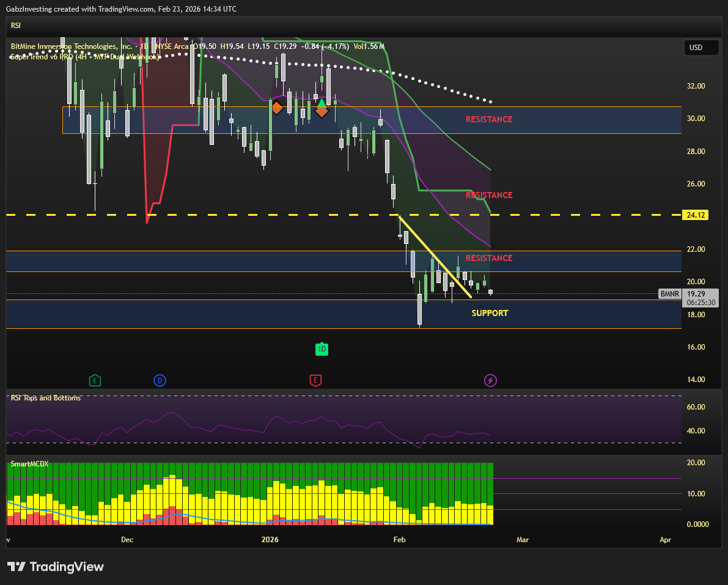
Task: Click the Vol 1.56 M volume readout
Action: [x=369, y=46]
